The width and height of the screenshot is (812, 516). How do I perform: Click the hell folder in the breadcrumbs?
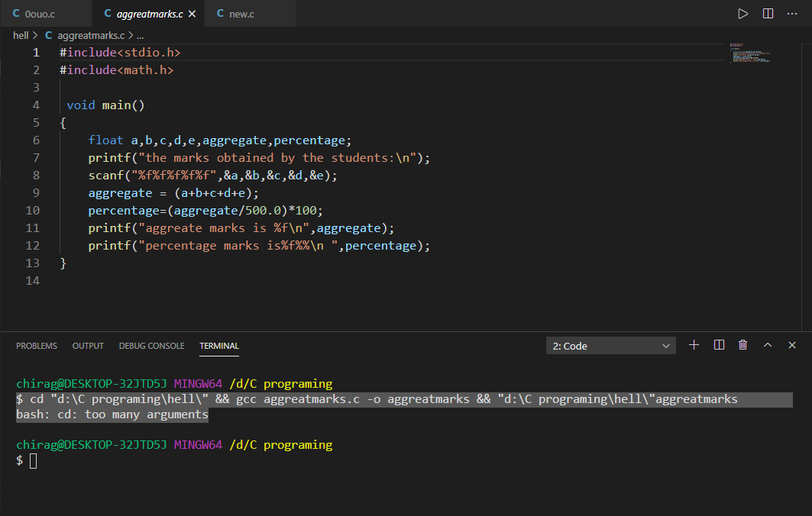pyautogui.click(x=21, y=34)
